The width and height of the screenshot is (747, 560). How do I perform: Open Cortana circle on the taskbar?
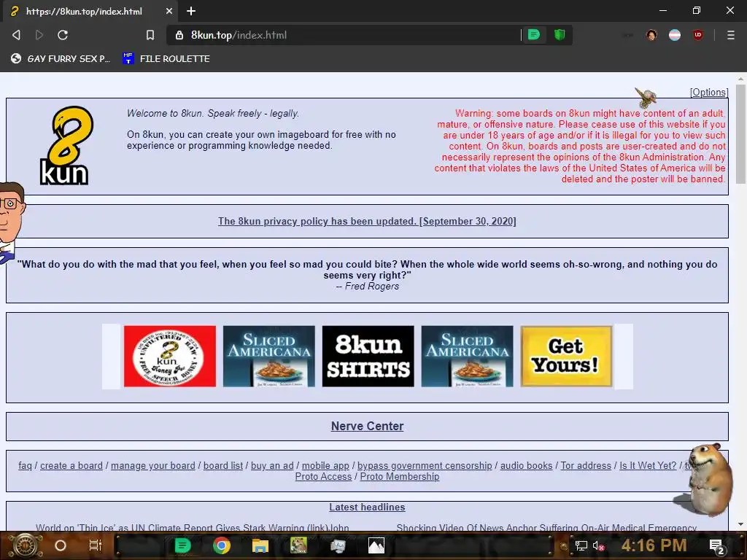coord(61,545)
